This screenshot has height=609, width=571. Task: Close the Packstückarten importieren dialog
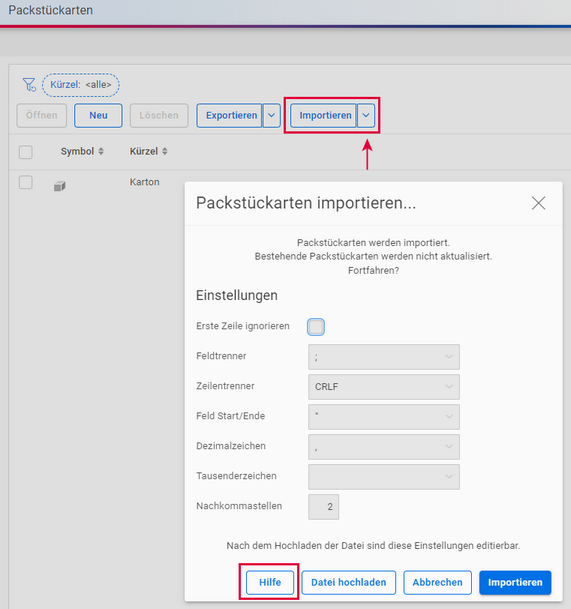point(538,203)
